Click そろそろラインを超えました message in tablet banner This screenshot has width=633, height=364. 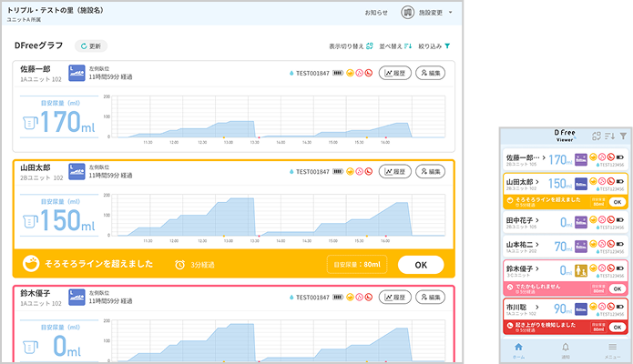[x=99, y=264]
